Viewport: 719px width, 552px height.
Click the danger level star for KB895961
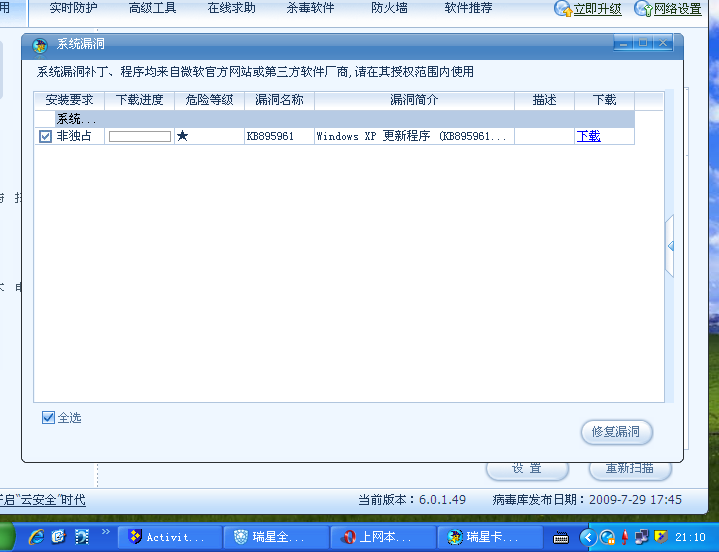pos(183,136)
